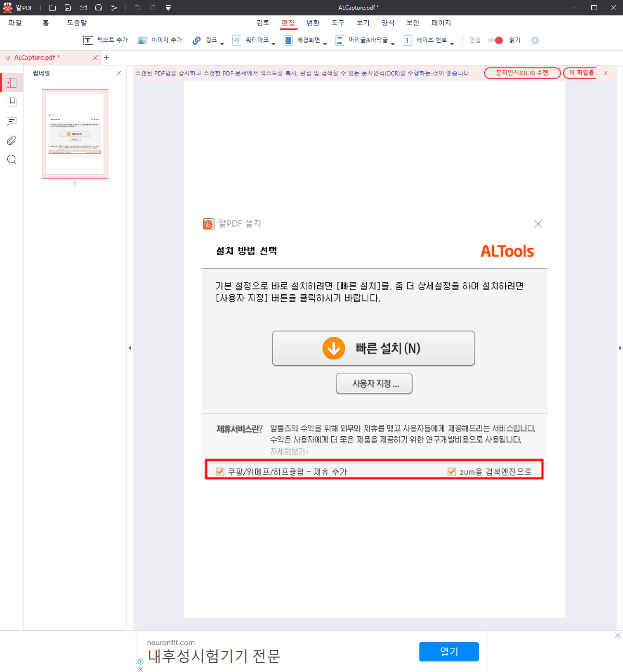This screenshot has width=623, height=672.
Task: Click the plus to add new tab
Action: (x=107, y=58)
